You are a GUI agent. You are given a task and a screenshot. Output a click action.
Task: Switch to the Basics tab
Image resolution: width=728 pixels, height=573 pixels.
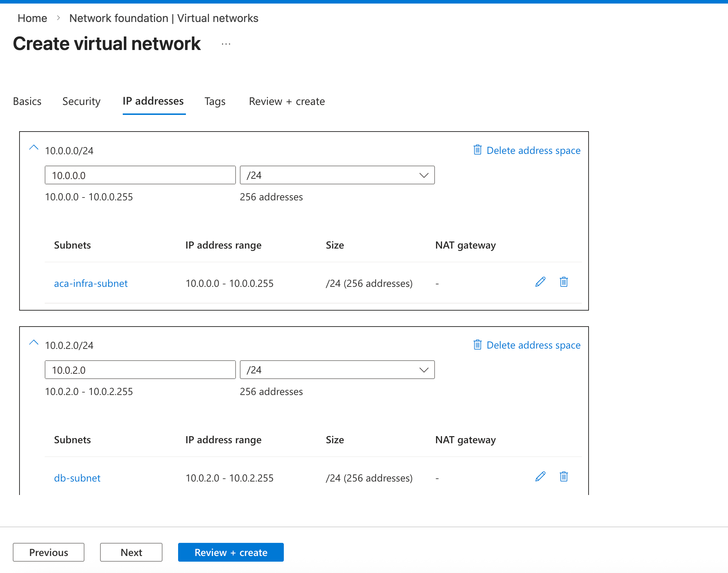point(27,101)
